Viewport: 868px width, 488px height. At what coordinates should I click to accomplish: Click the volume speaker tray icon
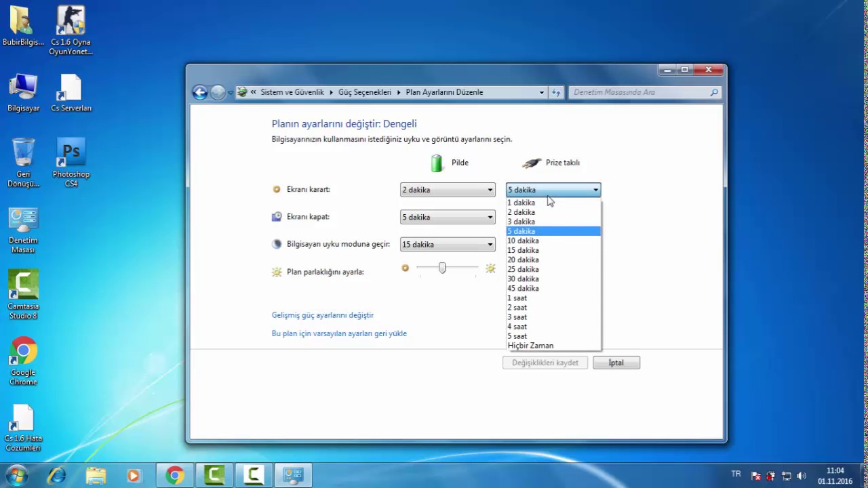[802, 476]
